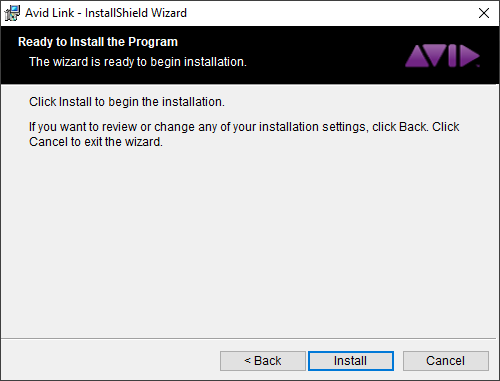
Task: Click the empty title bar area
Action: tap(330, 13)
